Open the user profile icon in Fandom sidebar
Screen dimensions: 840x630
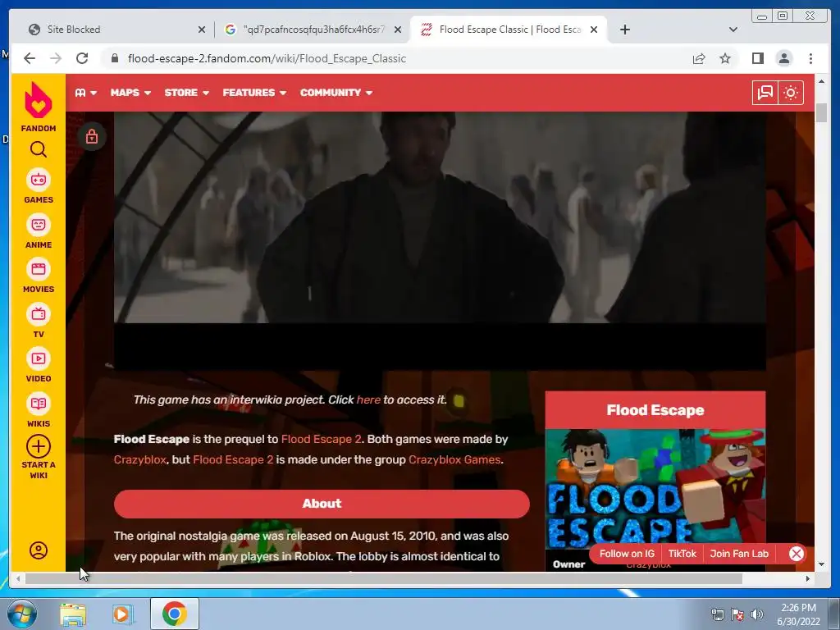click(x=38, y=550)
